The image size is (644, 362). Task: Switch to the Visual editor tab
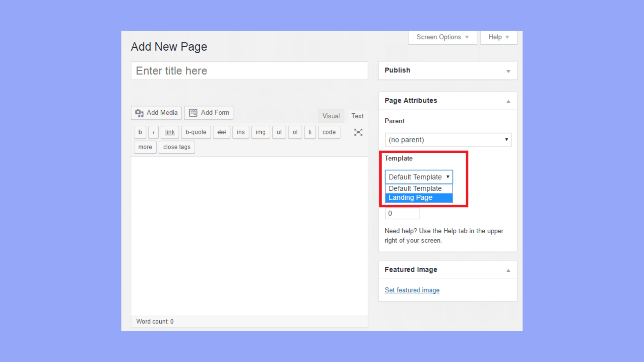click(331, 116)
